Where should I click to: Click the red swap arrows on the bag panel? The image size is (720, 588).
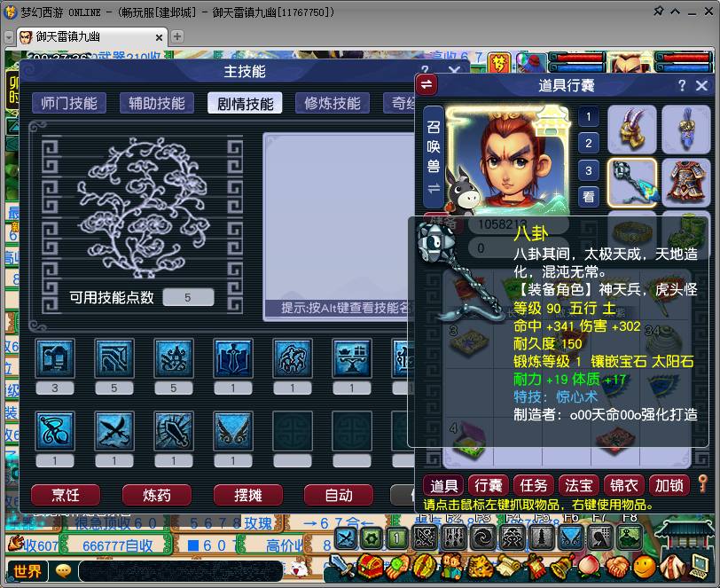(x=426, y=83)
